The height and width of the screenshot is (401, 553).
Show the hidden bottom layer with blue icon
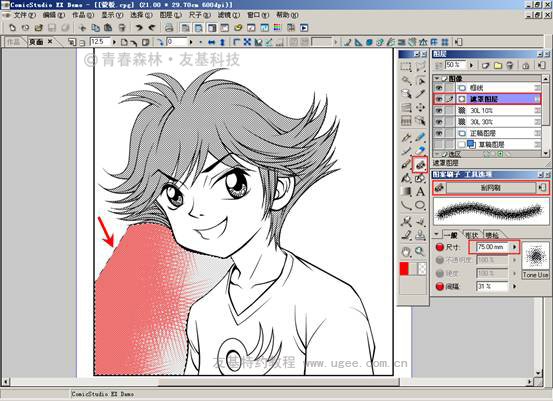[439, 144]
